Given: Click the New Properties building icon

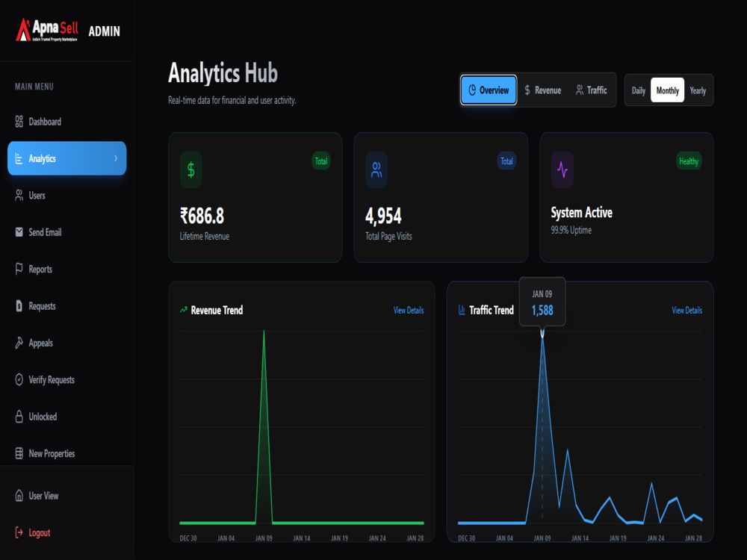Looking at the screenshot, I should pos(19,453).
